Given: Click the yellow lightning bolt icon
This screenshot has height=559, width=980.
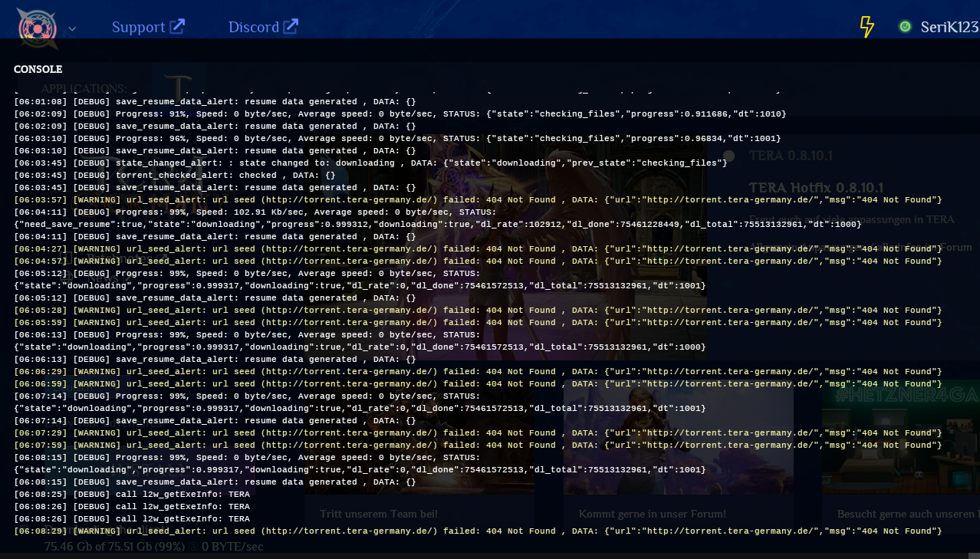Looking at the screenshot, I should coord(867,27).
